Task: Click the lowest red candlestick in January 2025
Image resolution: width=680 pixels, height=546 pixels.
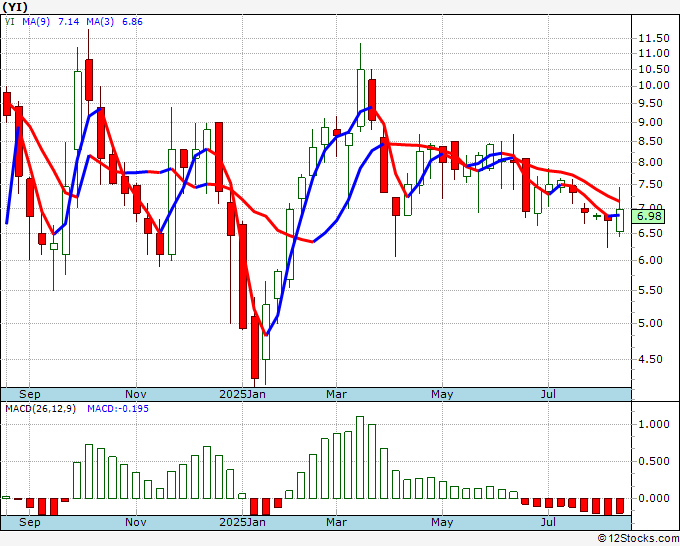Action: point(255,347)
